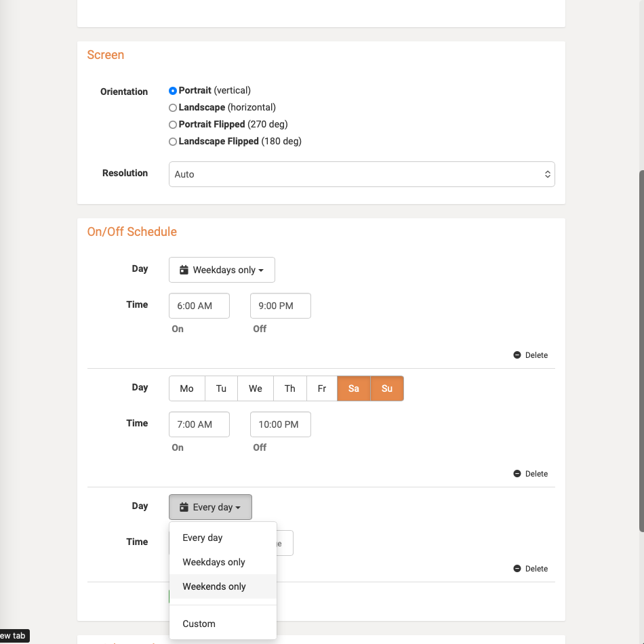This screenshot has height=644, width=644.
Task: Deselect the Sa day toggle
Action: click(353, 388)
